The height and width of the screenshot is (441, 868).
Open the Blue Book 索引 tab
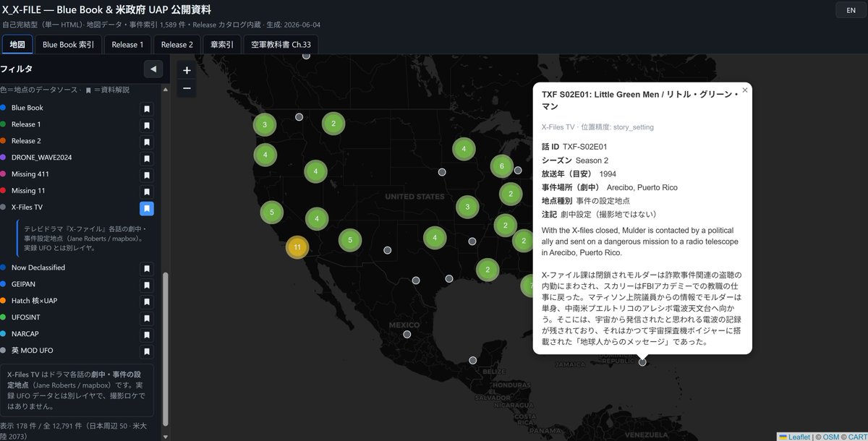click(68, 44)
